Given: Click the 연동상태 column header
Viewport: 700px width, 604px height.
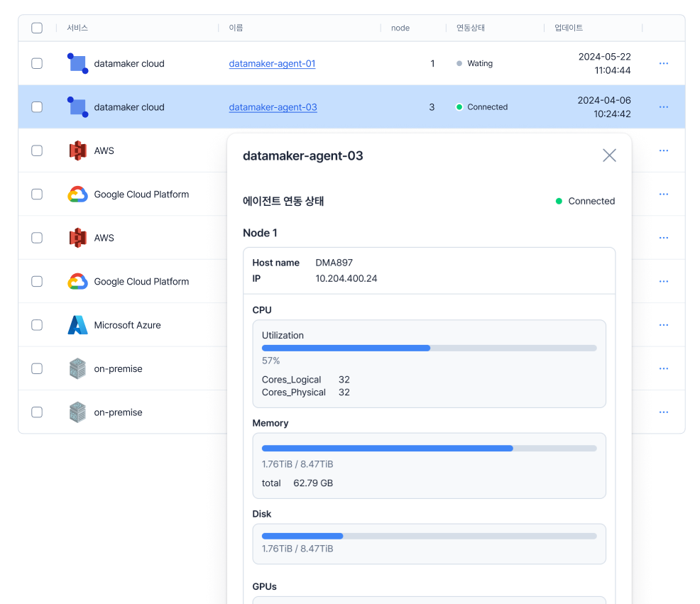Looking at the screenshot, I should tap(471, 28).
